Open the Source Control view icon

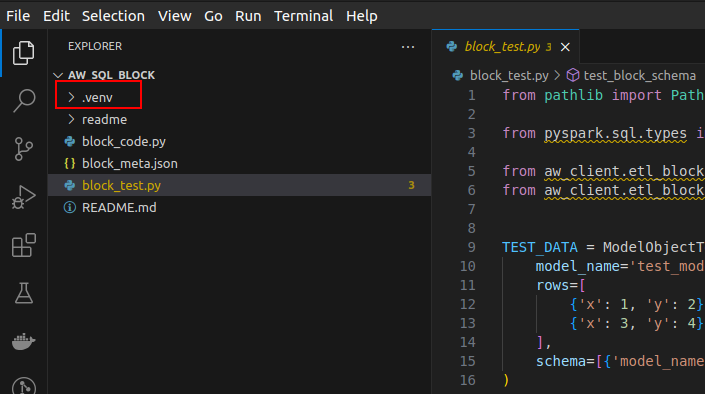point(23,149)
